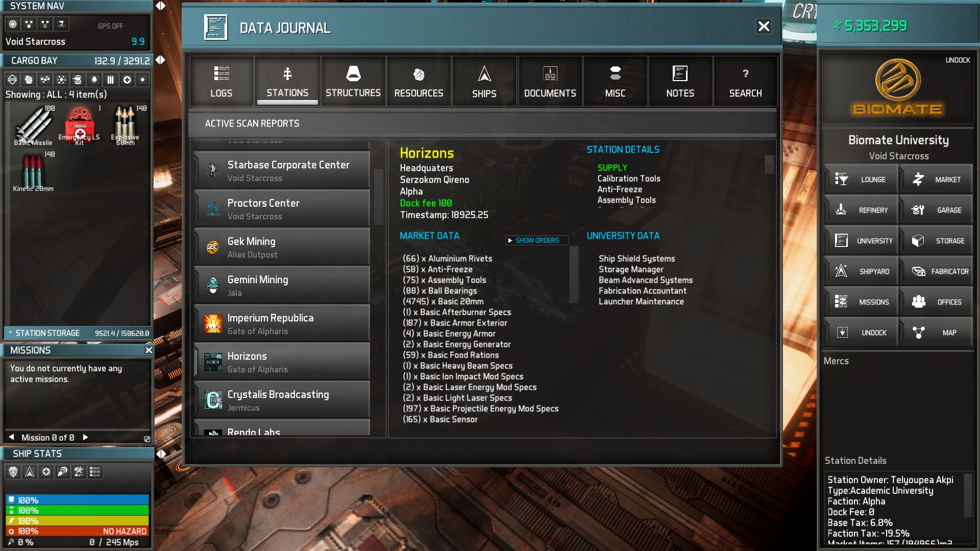Click the green armor status bar
The width and height of the screenshot is (980, 551).
77,510
